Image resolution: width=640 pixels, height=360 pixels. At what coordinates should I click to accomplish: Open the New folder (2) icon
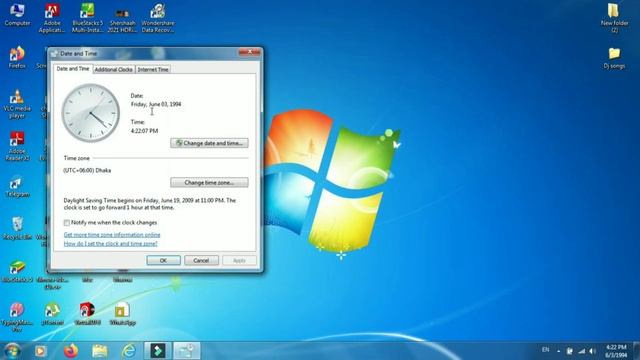[x=614, y=18]
